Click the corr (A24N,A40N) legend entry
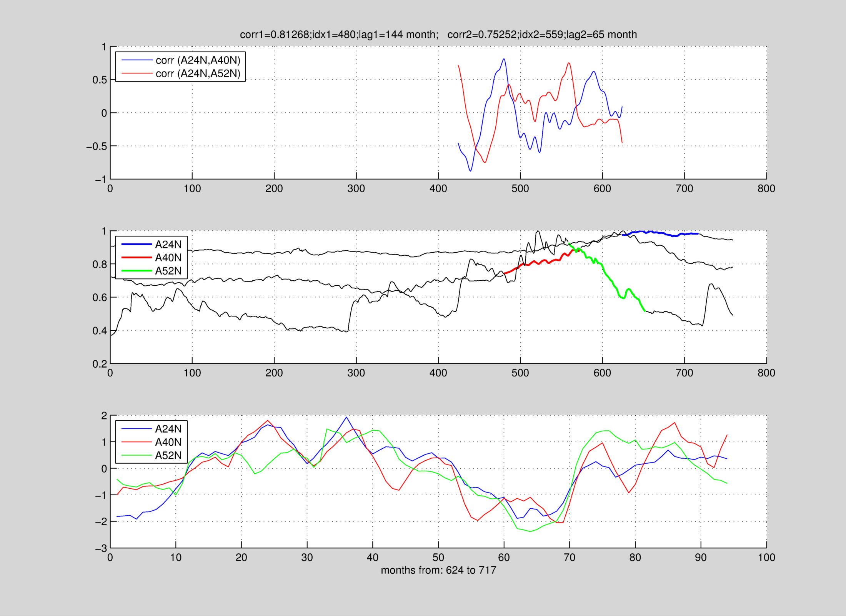This screenshot has width=846, height=616. pos(198,60)
